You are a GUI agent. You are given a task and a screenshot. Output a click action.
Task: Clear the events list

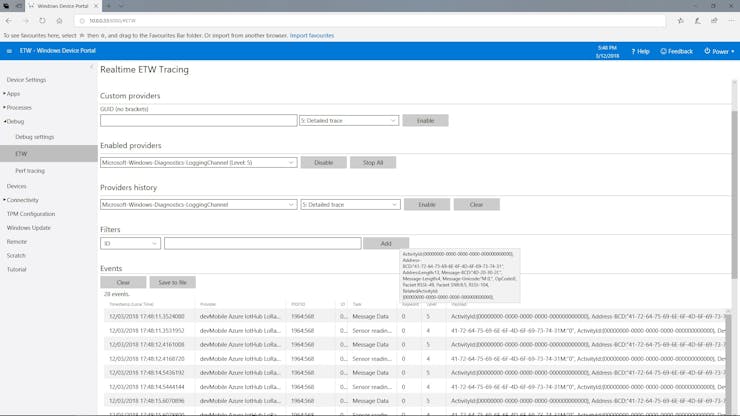[123, 282]
